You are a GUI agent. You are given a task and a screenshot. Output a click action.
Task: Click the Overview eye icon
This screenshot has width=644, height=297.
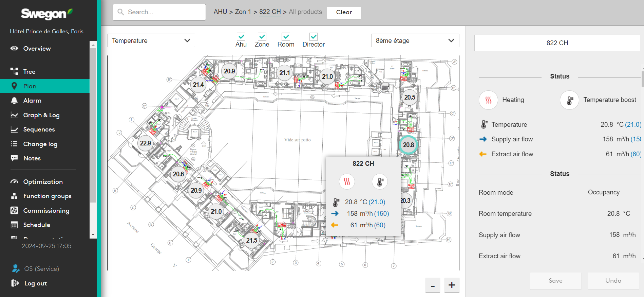point(14,49)
